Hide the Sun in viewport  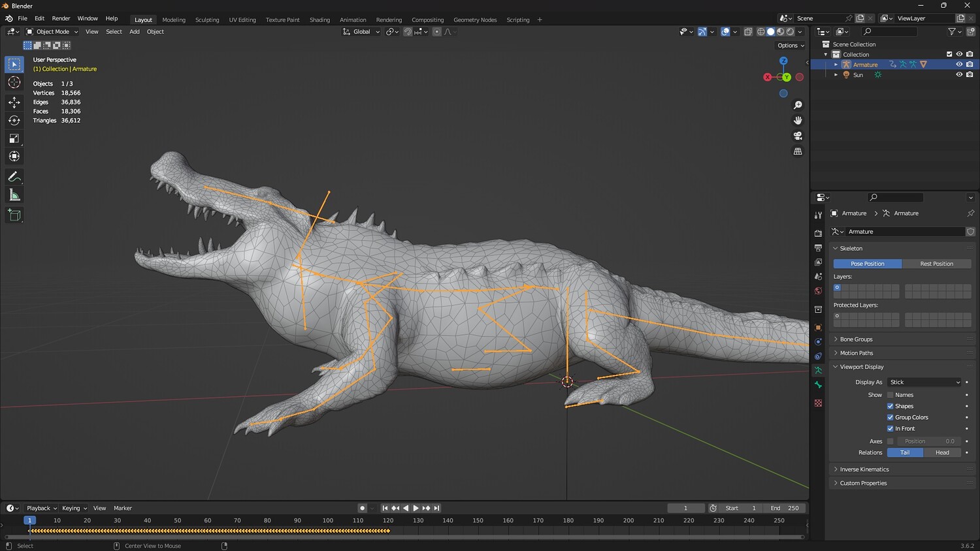[x=959, y=74]
